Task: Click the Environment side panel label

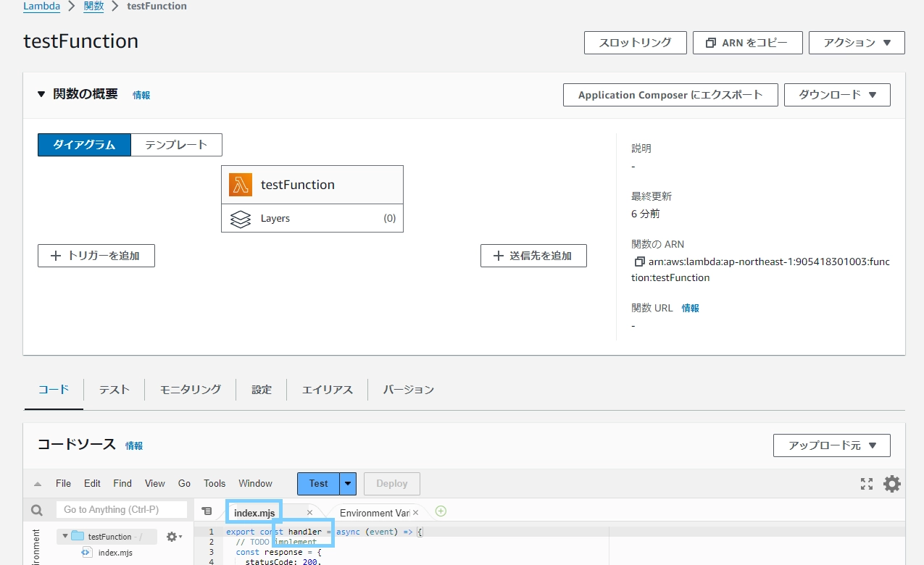Action: pos(37,547)
